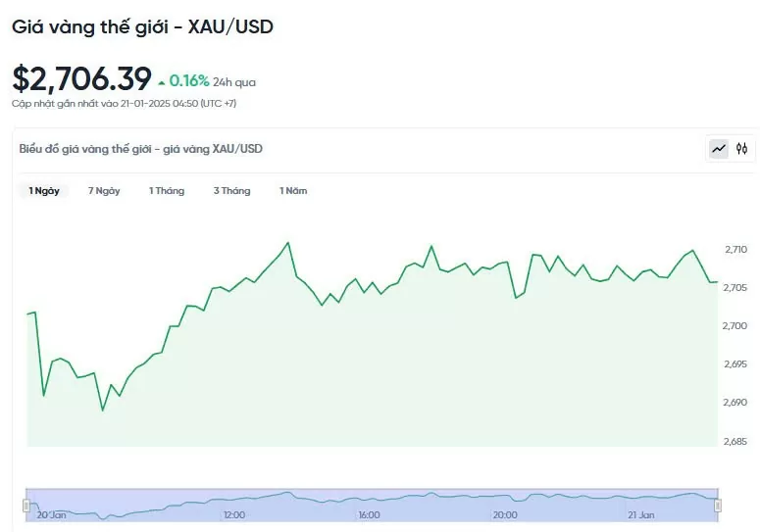Click the 20:00 mark in navigator timeline
This screenshot has height=532, width=760.
click(504, 514)
